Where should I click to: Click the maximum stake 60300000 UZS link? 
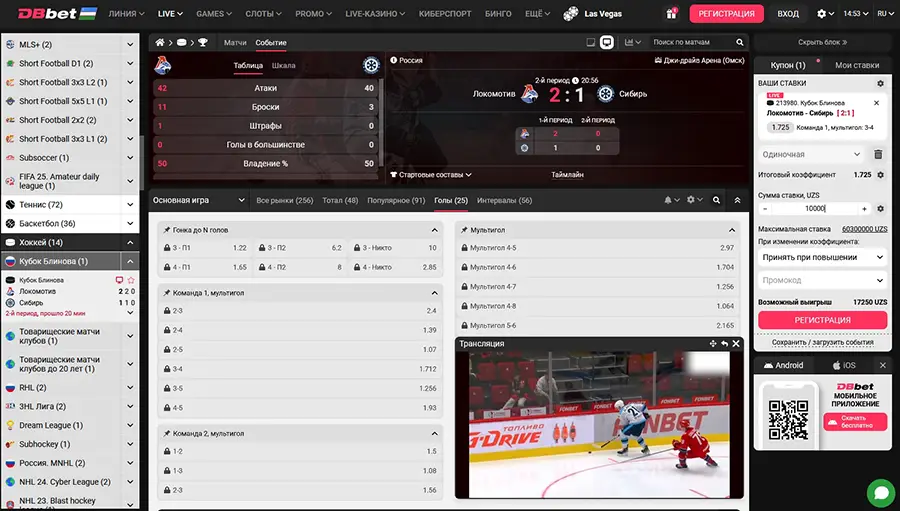pyautogui.click(x=864, y=229)
